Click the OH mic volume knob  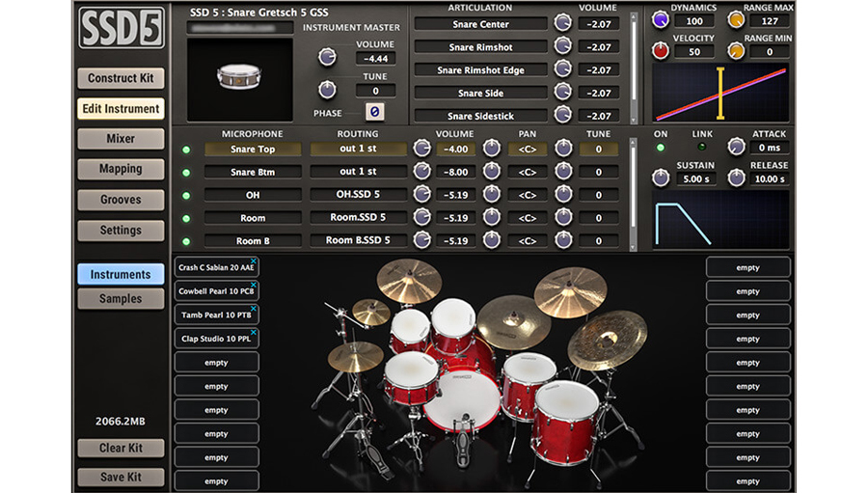pyautogui.click(x=422, y=194)
